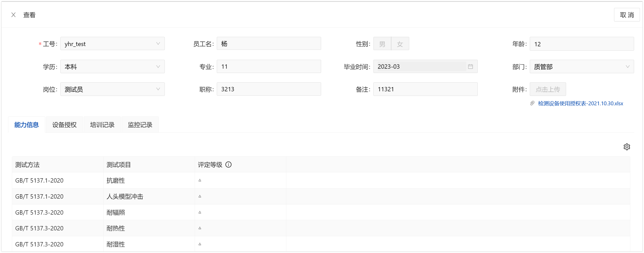644x253 pixels.
Task: Open table column settings gear icon
Action: point(626,147)
